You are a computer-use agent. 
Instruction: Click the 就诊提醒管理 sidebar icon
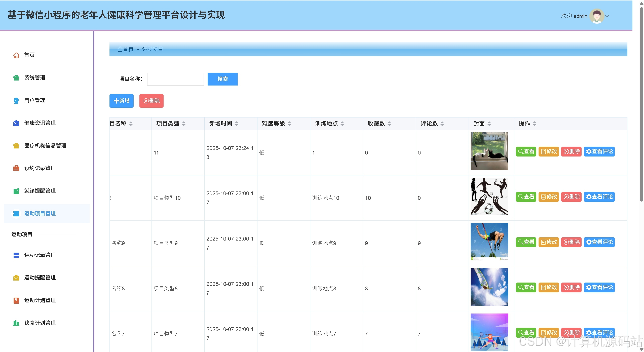[16, 191]
